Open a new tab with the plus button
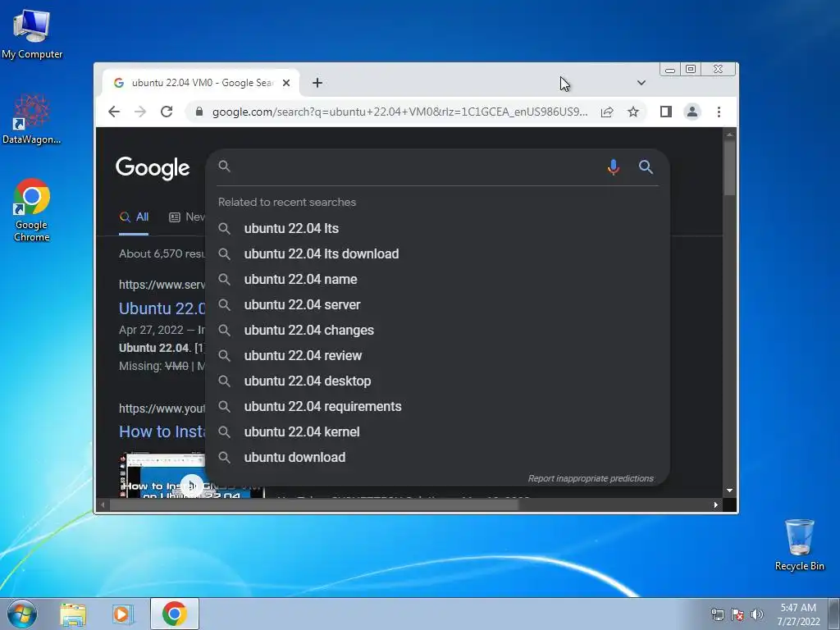Image resolution: width=840 pixels, height=630 pixels. tap(317, 83)
